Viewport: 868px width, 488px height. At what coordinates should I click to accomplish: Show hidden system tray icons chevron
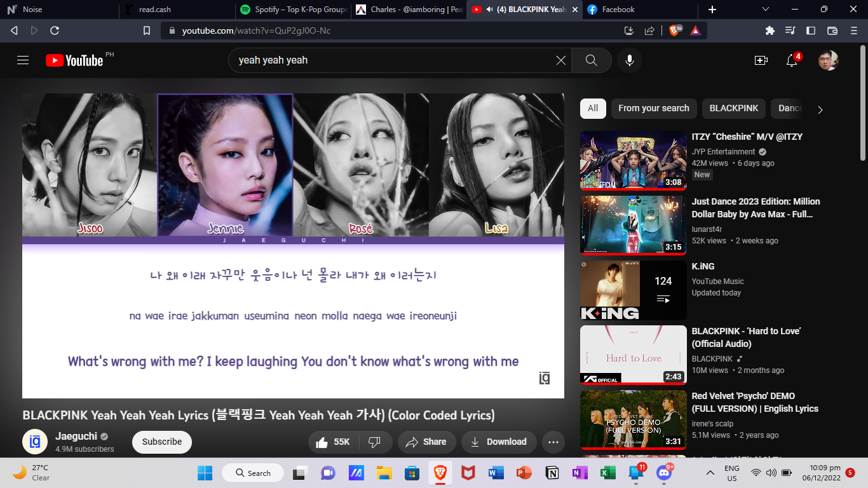tap(710, 473)
